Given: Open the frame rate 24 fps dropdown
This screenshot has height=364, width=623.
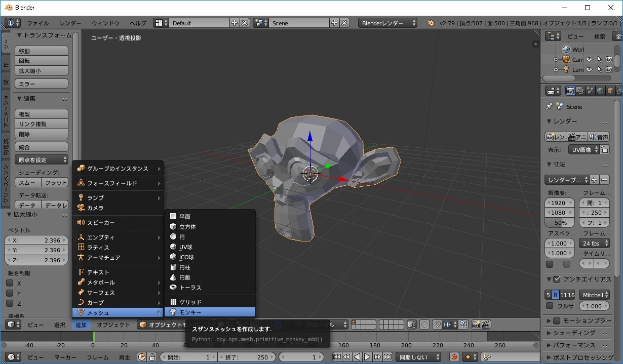Looking at the screenshot, I should pyautogui.click(x=594, y=244).
